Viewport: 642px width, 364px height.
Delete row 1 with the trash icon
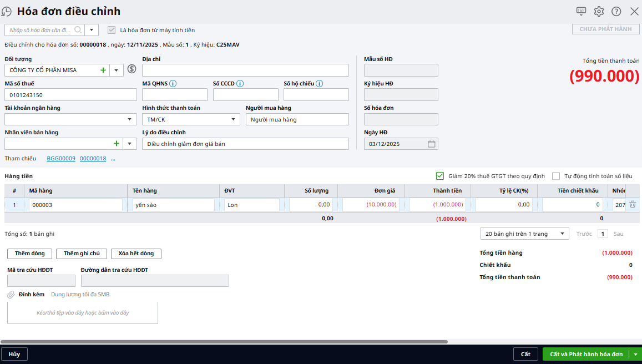click(x=633, y=204)
